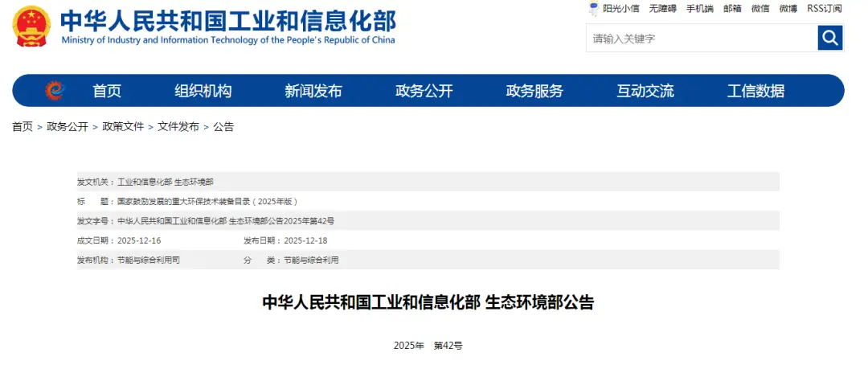This screenshot has width=868, height=369.
Task: Subscribe via the RSS订阅 link
Action: click(x=825, y=9)
